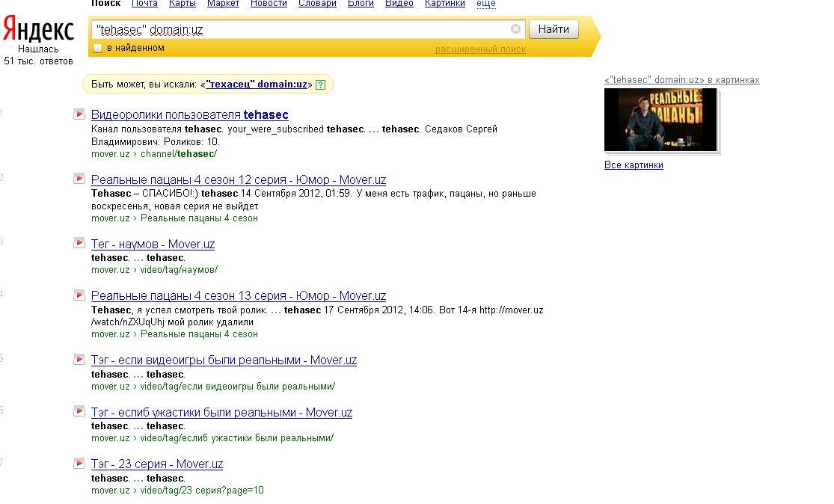Switch to the 'Карты' maps tab
This screenshot has height=504, width=834.
[x=182, y=4]
